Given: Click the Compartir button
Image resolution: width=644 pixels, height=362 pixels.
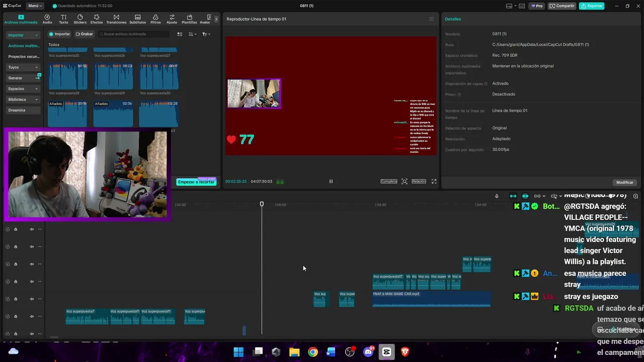Looking at the screenshot, I should pyautogui.click(x=562, y=6).
